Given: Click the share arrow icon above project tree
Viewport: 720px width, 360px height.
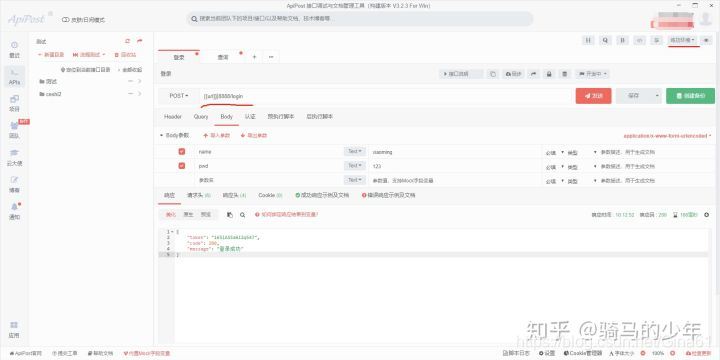Looking at the screenshot, I should tap(140, 41).
